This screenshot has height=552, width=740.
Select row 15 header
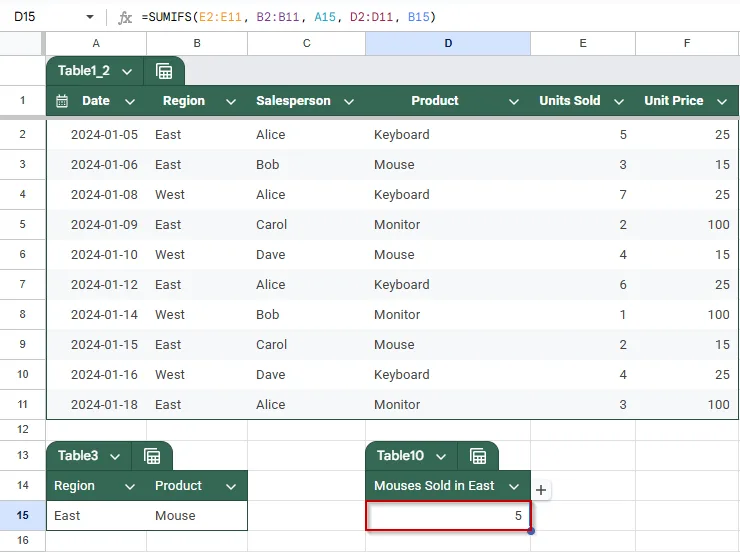pos(23,515)
